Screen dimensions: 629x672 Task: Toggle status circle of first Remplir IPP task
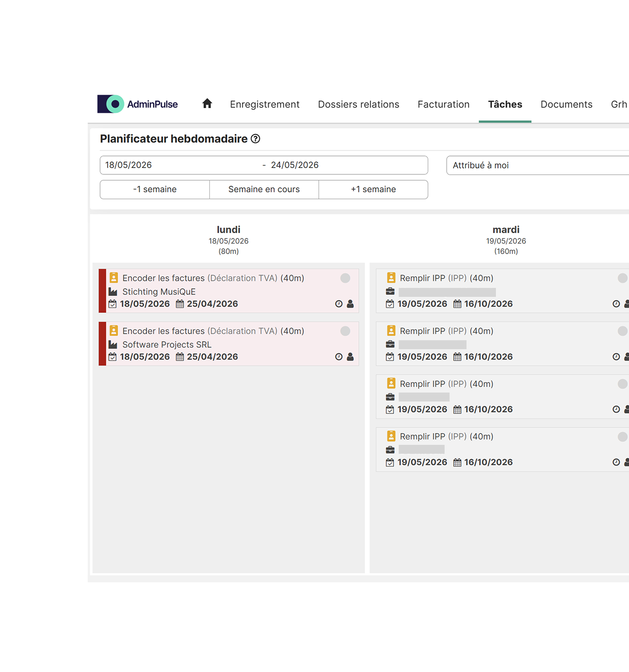(623, 278)
